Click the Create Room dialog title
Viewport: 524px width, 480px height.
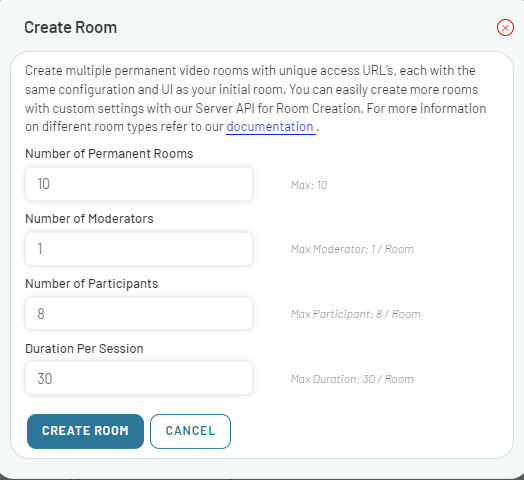[x=71, y=27]
